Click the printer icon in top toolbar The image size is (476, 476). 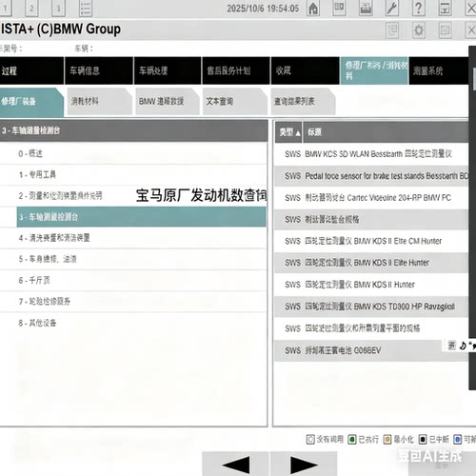366,9
